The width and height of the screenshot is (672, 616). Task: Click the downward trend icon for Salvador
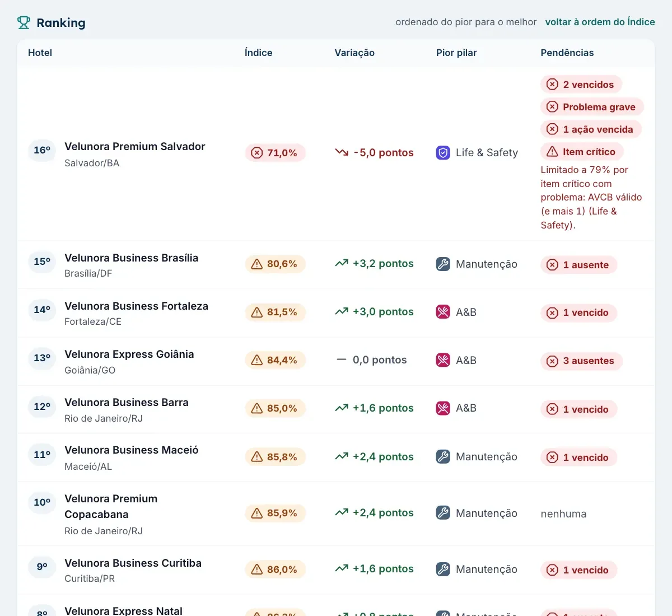[342, 152]
